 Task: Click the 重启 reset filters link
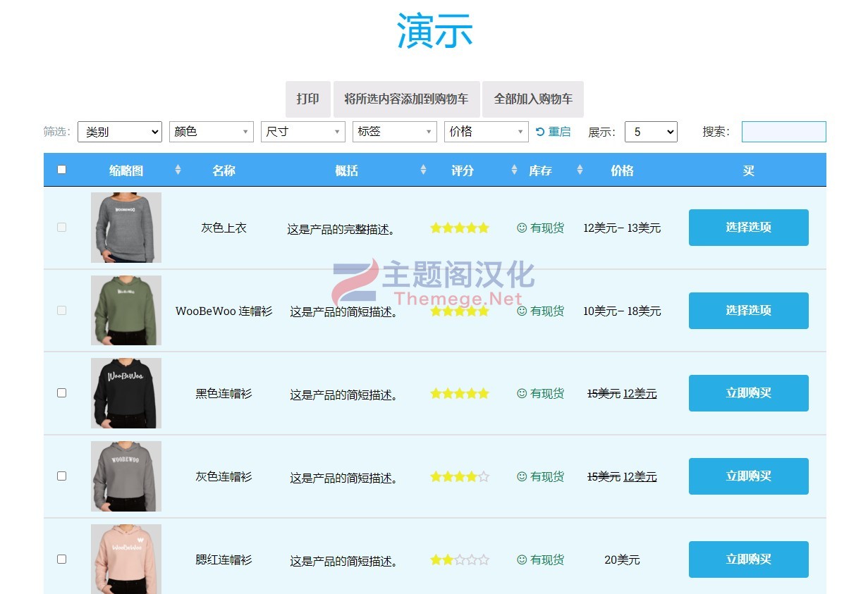(x=554, y=132)
